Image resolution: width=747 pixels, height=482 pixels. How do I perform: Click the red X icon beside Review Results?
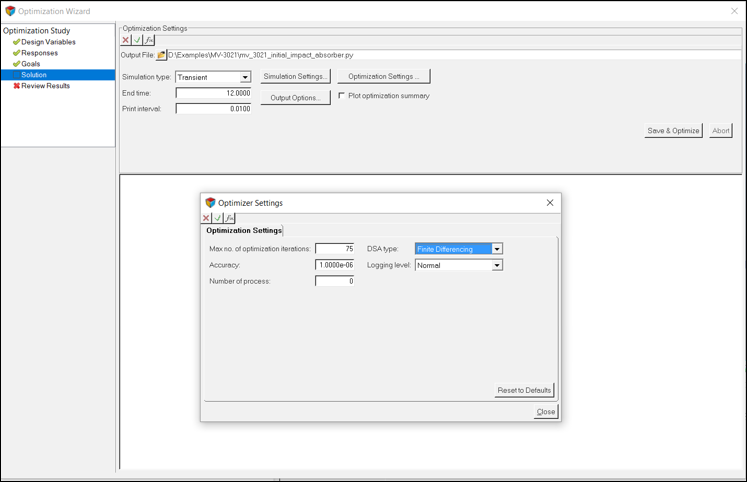point(16,86)
